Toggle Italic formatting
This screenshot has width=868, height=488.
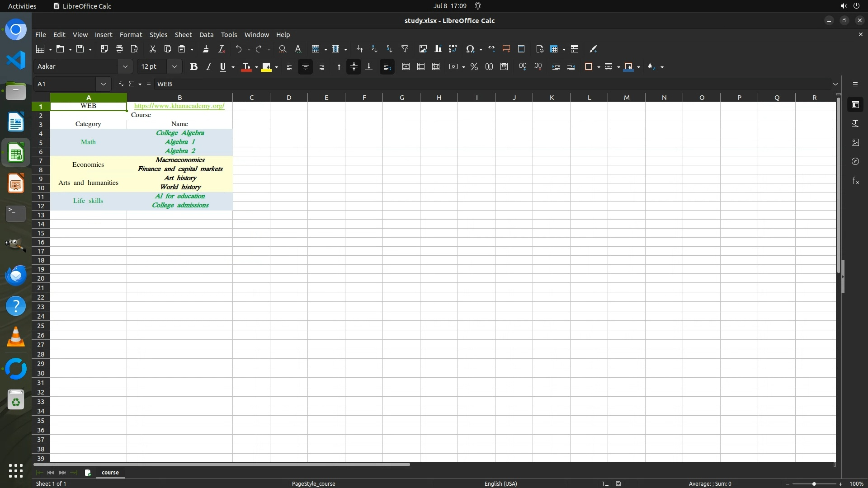[208, 67]
